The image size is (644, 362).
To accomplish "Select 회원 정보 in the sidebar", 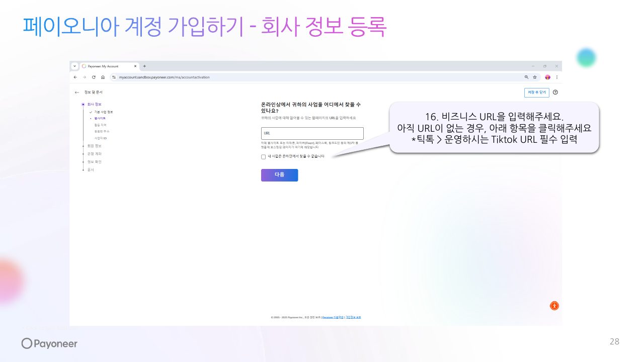I will click(94, 146).
